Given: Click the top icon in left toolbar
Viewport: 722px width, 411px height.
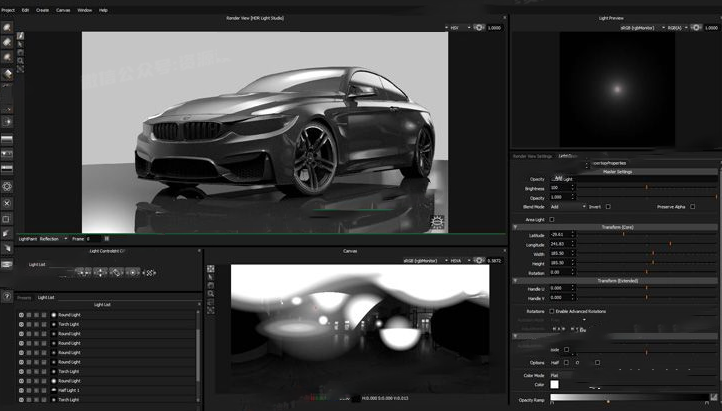Looking at the screenshot, I should click(x=7, y=30).
